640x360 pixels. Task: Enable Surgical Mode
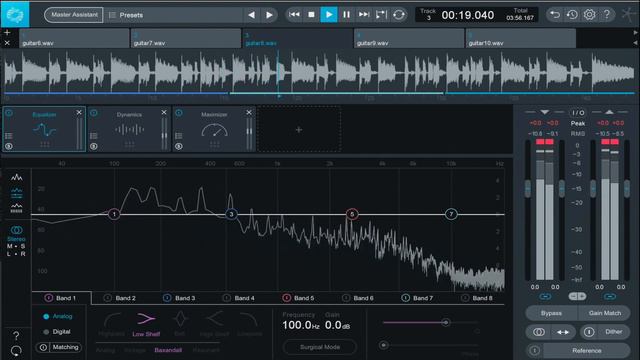pyautogui.click(x=320, y=347)
